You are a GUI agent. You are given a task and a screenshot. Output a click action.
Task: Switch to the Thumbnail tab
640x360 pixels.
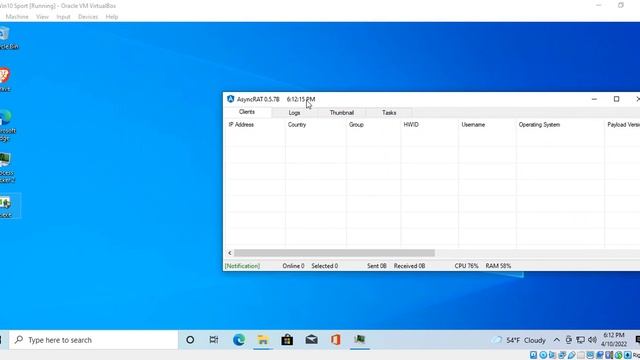point(342,113)
